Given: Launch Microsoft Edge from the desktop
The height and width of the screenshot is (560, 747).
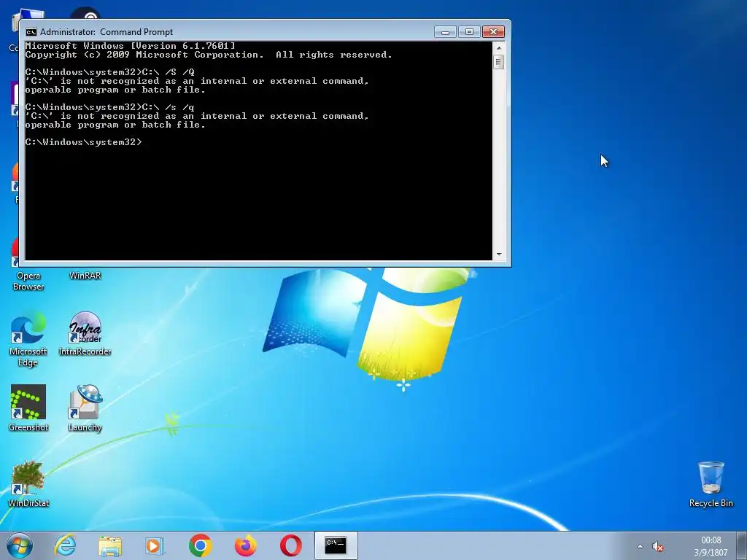Looking at the screenshot, I should pyautogui.click(x=28, y=339).
